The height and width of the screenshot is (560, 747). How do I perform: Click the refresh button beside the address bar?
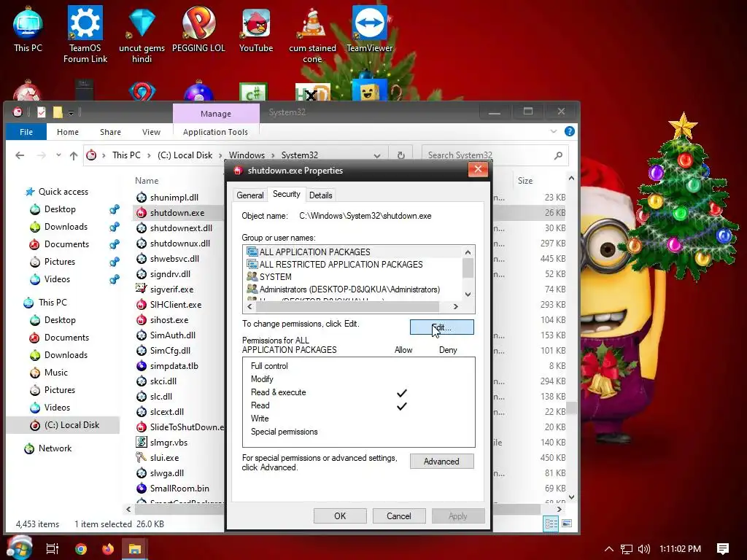[x=401, y=155]
